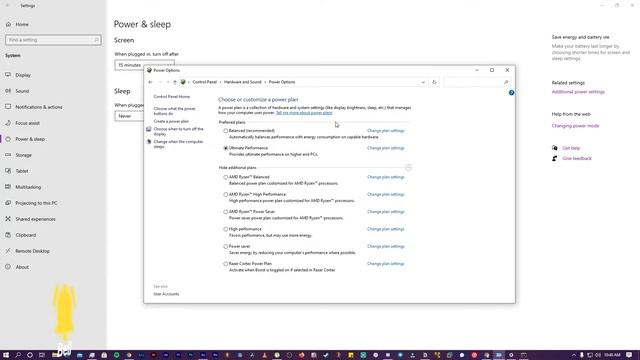640x360 pixels.
Task: Change plan settings for Razer Cortex plan
Action: pos(386,264)
